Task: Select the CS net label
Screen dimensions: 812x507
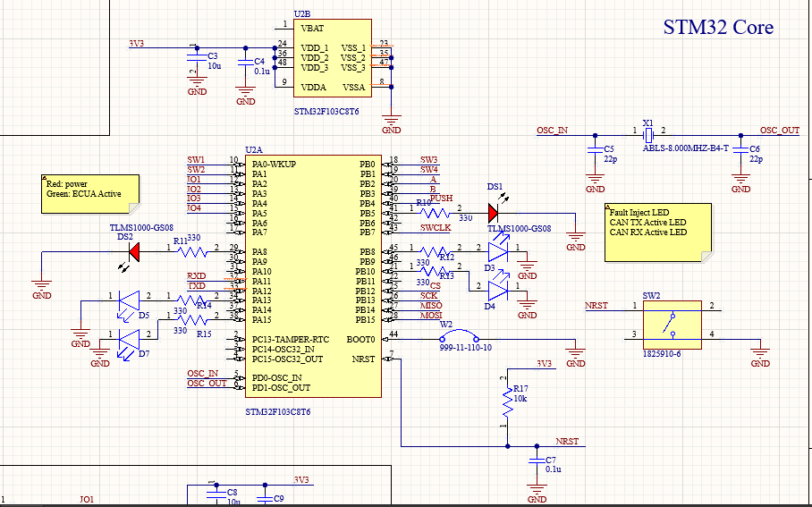Action: 436,286
